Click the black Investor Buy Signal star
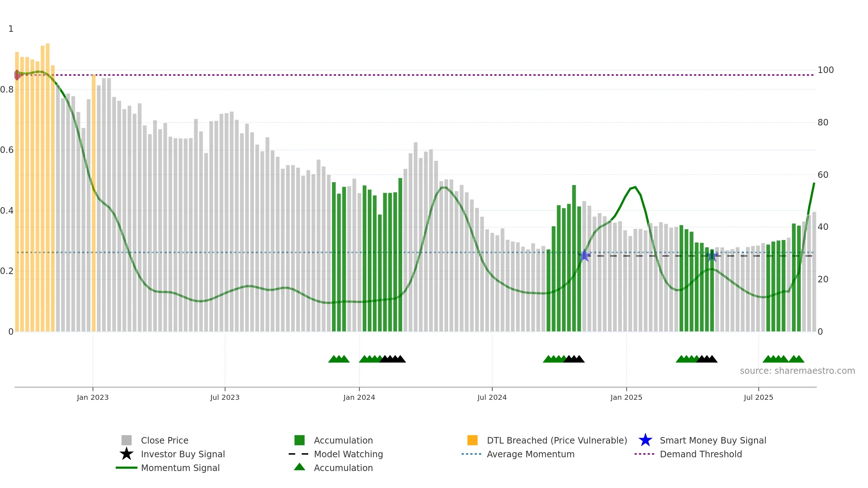 [127, 454]
